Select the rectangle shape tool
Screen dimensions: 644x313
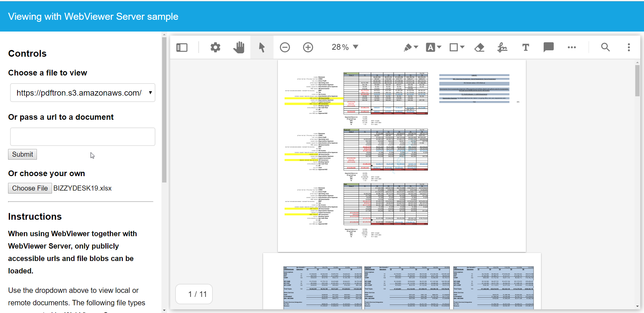pos(454,47)
